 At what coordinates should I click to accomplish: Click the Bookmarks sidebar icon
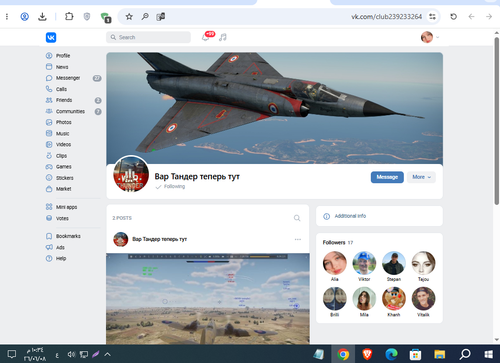pyautogui.click(x=49, y=236)
